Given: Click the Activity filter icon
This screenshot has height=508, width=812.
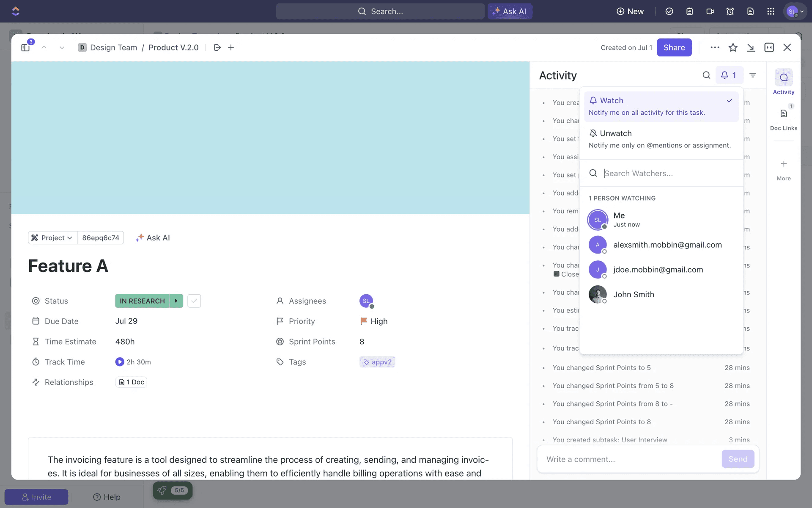Looking at the screenshot, I should 752,75.
